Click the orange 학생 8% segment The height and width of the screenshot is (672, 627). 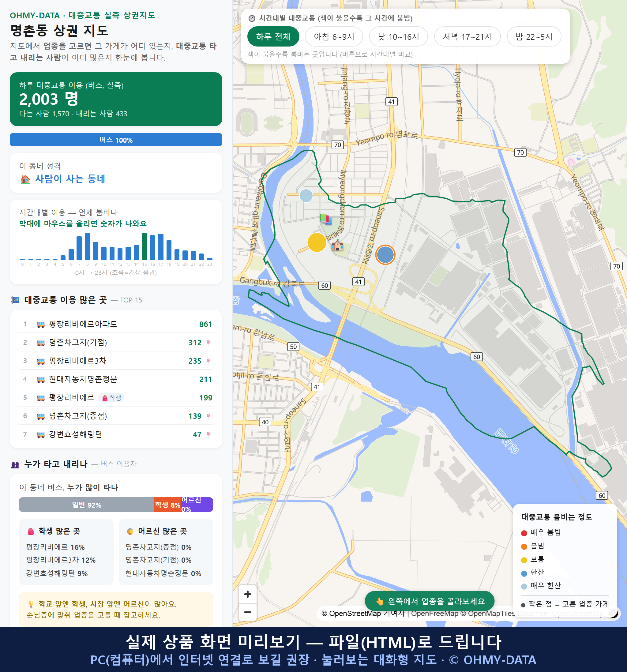pyautogui.click(x=168, y=505)
